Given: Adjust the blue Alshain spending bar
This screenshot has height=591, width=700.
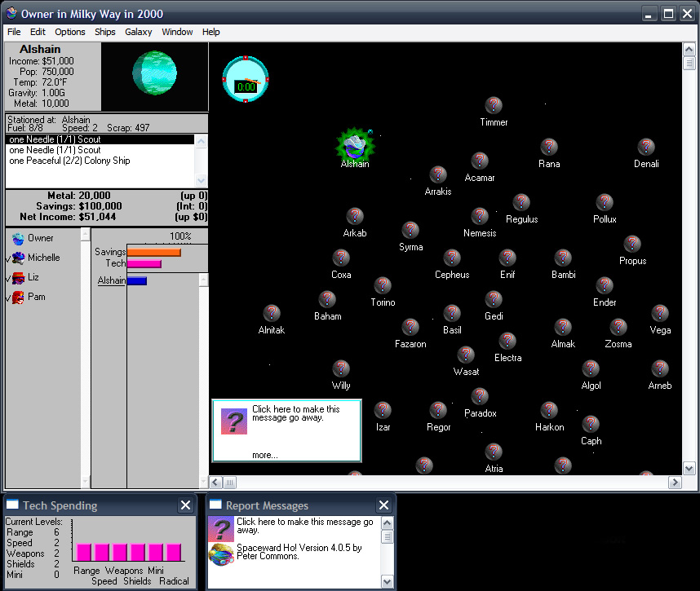Looking at the screenshot, I should pyautogui.click(x=137, y=280).
